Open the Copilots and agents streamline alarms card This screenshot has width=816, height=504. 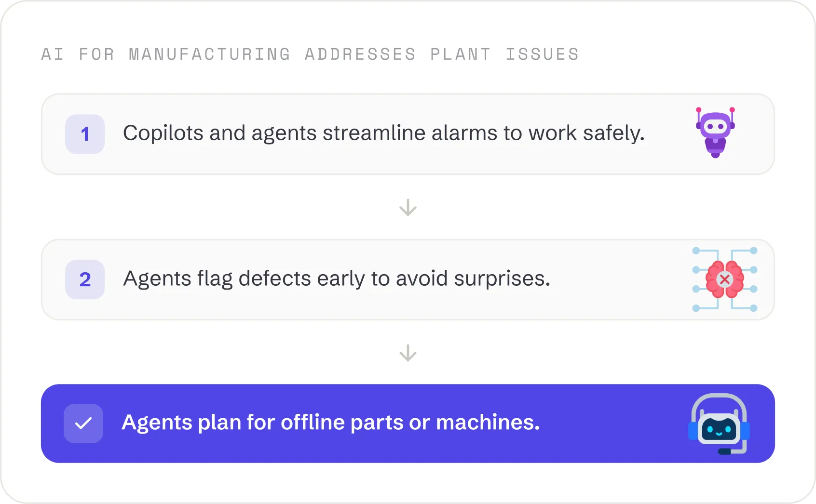coord(408,134)
